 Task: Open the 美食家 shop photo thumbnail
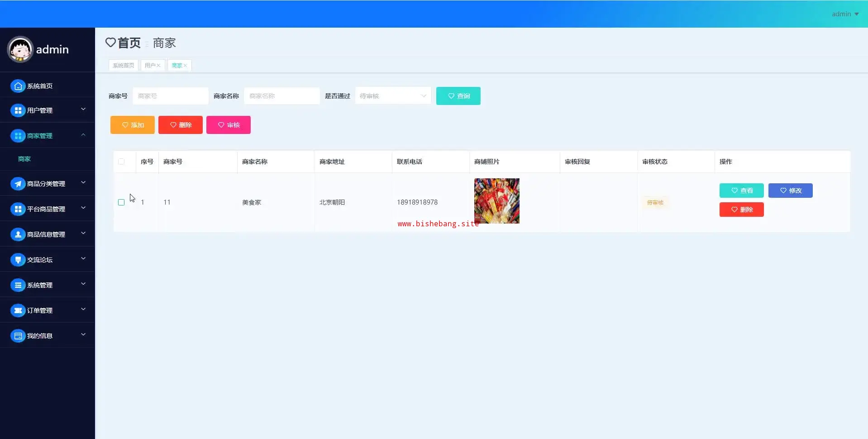click(497, 201)
